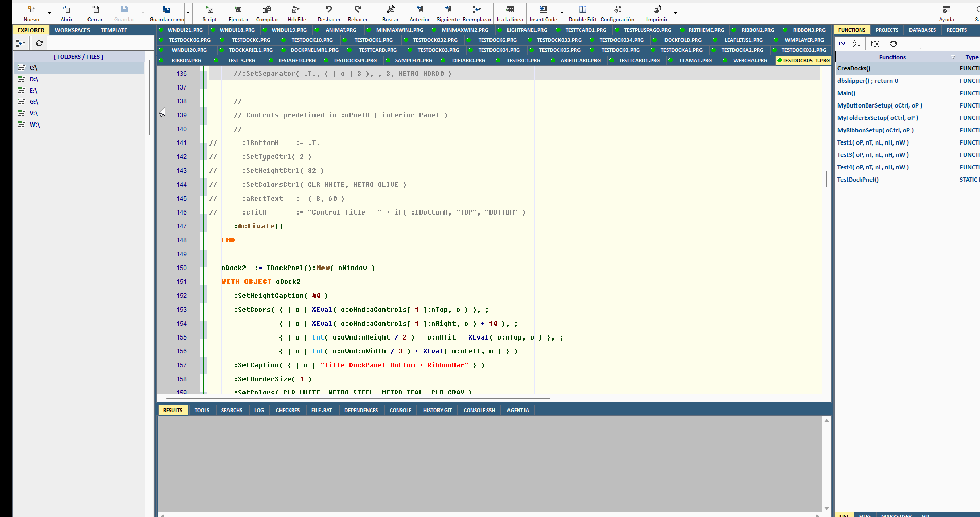Viewport: 980px width, 517px height.
Task: Go to previous match with Anterior
Action: 419,13
